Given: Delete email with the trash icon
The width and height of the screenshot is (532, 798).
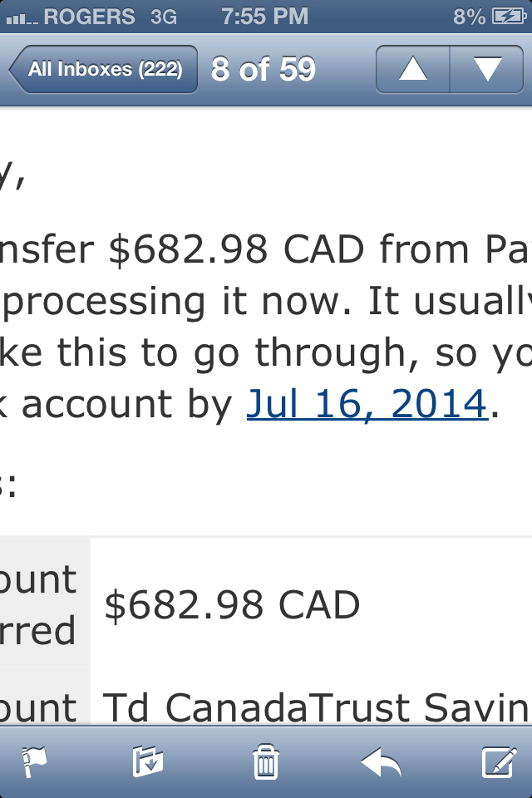Looking at the screenshot, I should pos(266,762).
